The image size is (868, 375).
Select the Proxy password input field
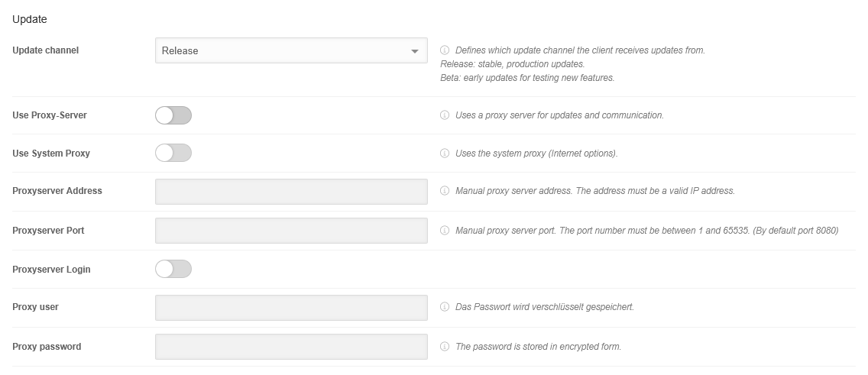click(291, 347)
